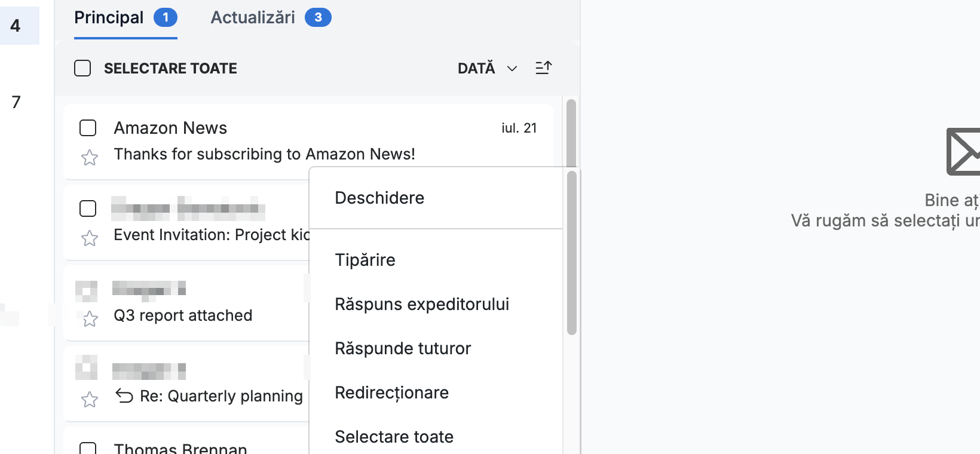
Task: Star the Re: Quarterly planning email
Action: click(90, 399)
